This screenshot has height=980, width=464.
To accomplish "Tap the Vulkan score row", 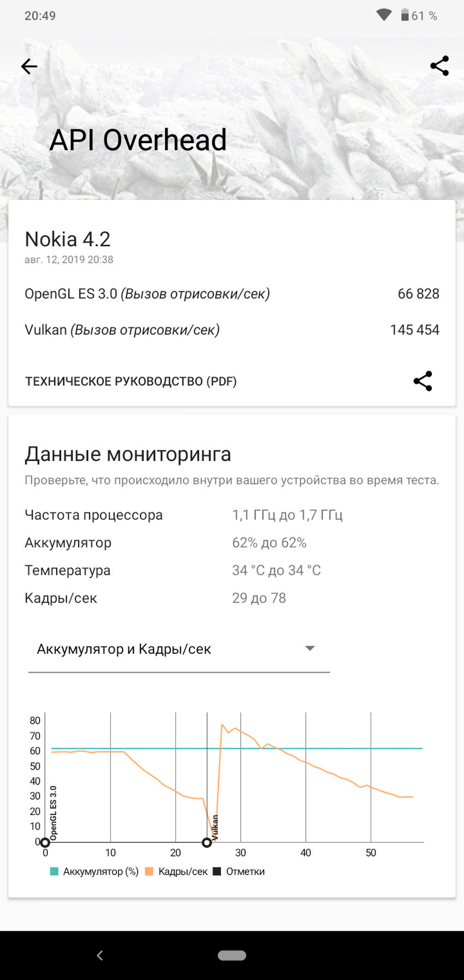I will coord(231,330).
